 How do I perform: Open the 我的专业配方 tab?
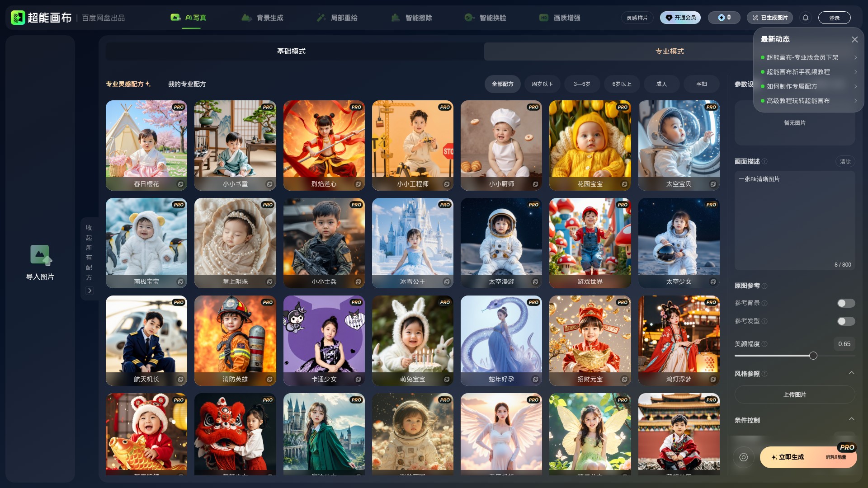[x=187, y=84]
